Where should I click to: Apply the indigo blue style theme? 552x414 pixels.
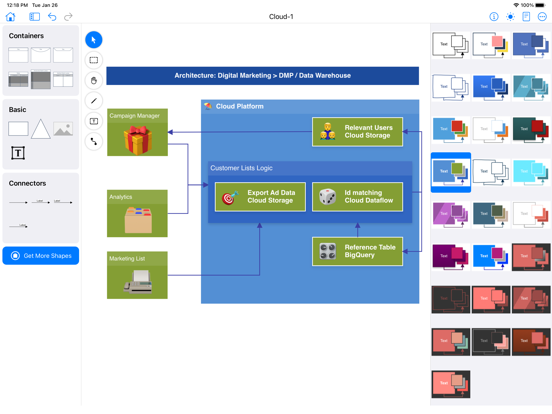[x=531, y=45]
